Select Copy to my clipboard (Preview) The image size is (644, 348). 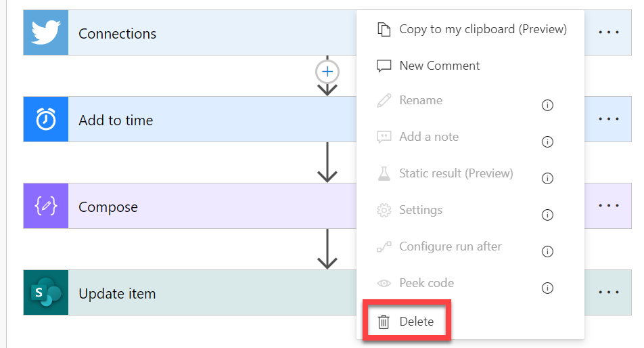[x=482, y=29]
